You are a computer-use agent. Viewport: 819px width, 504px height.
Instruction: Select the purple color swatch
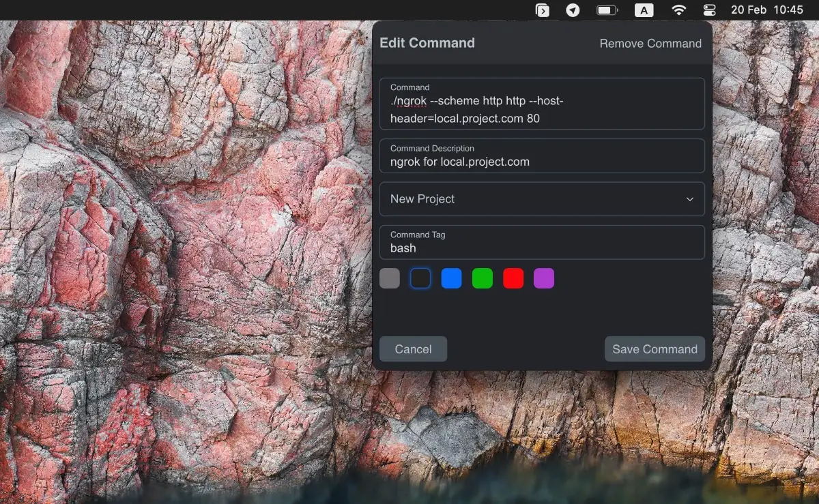pyautogui.click(x=543, y=278)
